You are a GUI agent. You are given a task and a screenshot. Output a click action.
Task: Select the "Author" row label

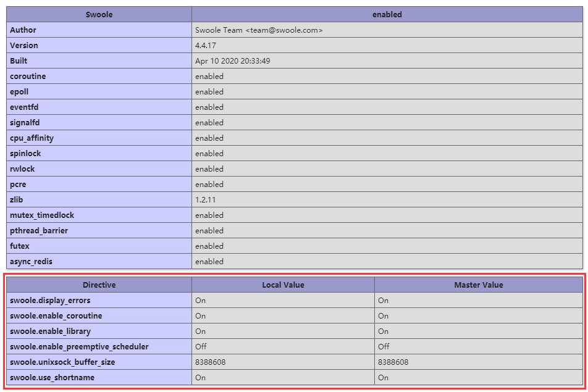click(x=23, y=30)
